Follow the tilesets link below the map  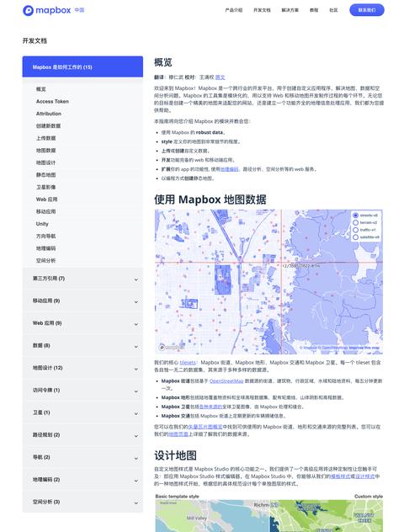(188, 362)
